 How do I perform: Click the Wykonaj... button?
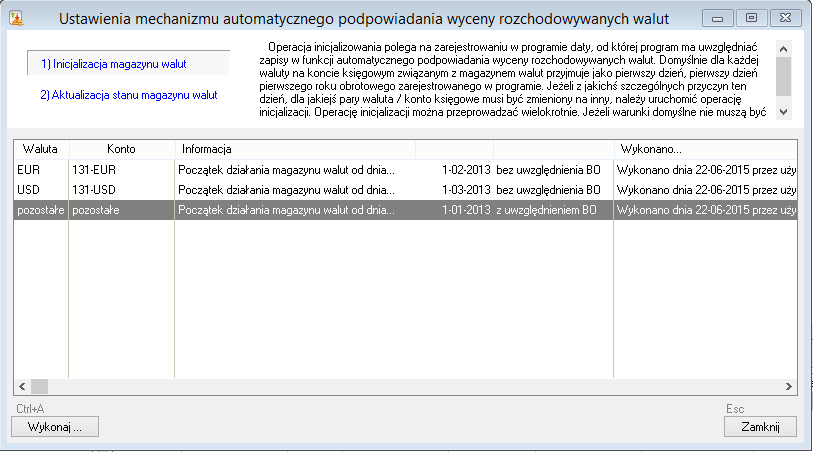pos(55,427)
